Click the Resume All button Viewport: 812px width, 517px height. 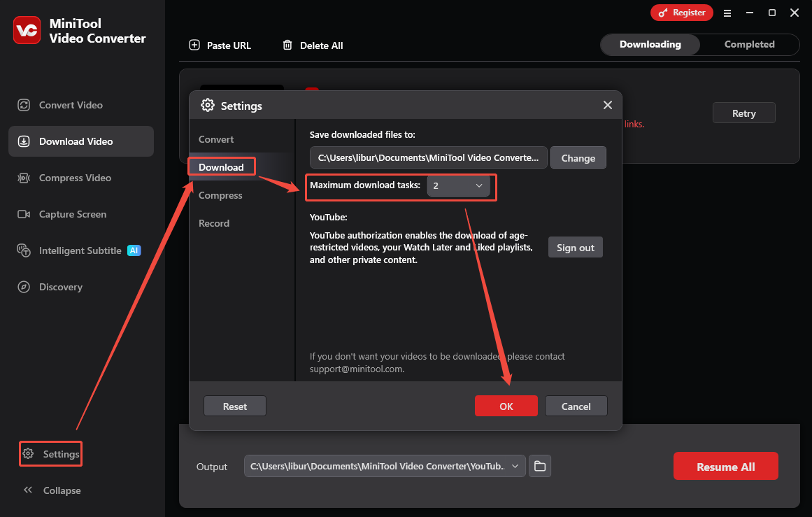click(725, 465)
